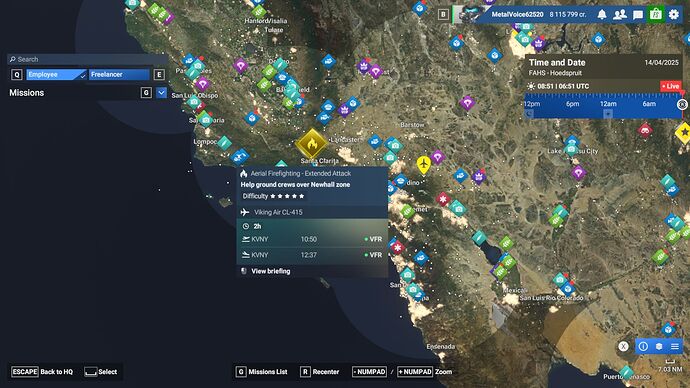Viewport: 690px width, 388px height.
Task: Open the settings gear
Action: pos(674,15)
